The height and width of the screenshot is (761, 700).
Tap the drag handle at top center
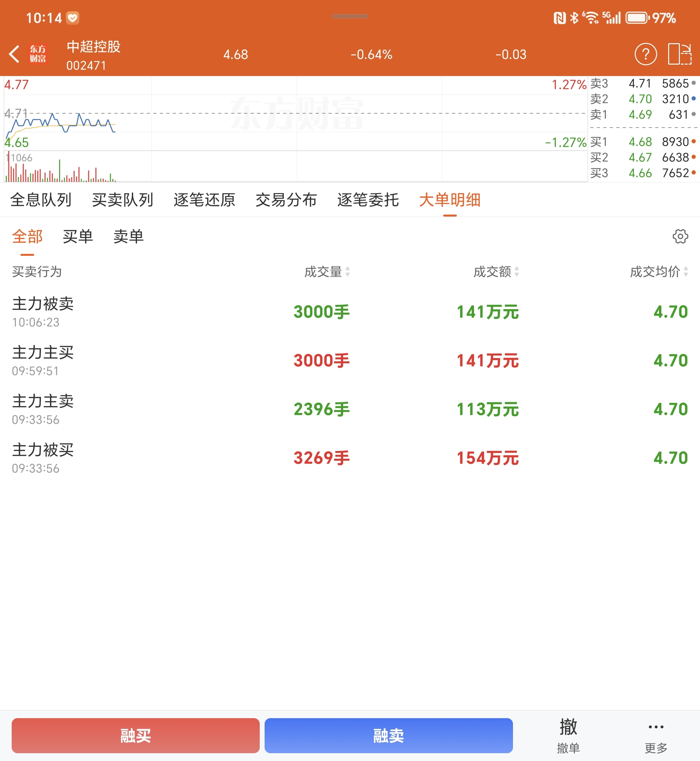(350, 16)
